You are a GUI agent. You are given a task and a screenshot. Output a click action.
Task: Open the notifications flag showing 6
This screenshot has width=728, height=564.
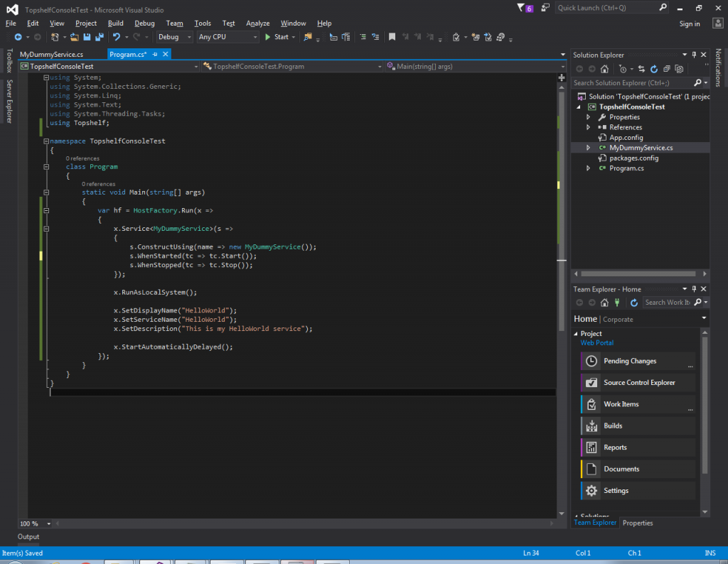[x=525, y=8]
